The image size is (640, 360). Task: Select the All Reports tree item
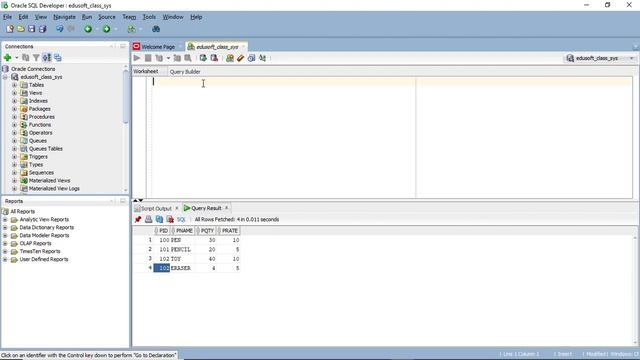point(22,211)
